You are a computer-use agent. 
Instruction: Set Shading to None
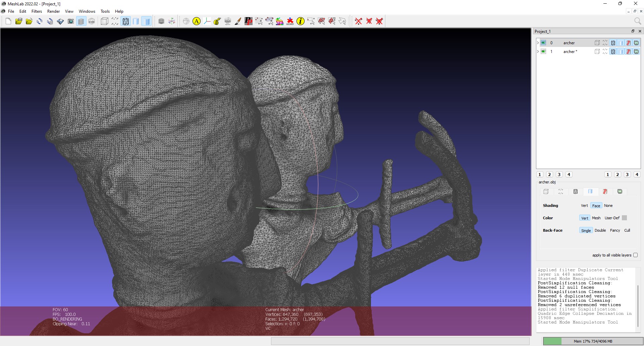[x=608, y=206]
